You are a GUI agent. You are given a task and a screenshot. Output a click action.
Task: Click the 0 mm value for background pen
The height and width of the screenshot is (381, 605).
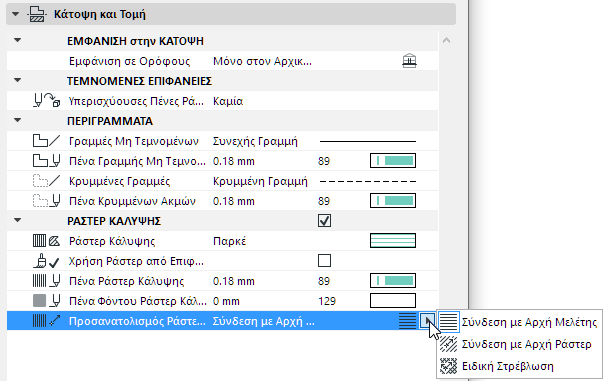[x=226, y=301]
